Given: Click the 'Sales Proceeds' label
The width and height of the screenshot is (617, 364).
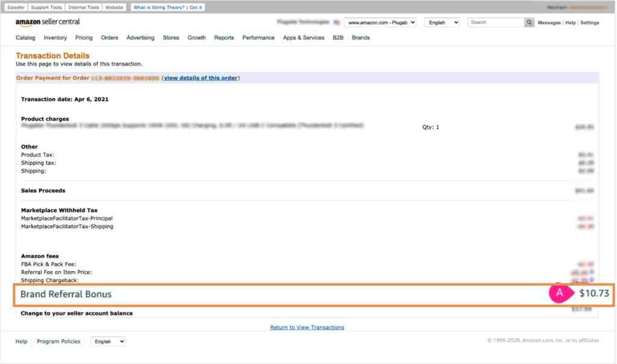Looking at the screenshot, I should coord(43,191).
